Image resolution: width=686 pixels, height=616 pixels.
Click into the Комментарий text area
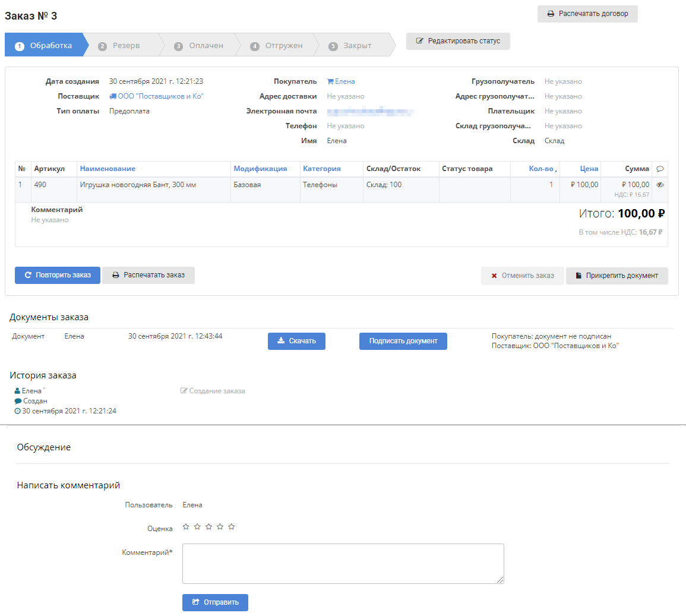click(x=343, y=563)
